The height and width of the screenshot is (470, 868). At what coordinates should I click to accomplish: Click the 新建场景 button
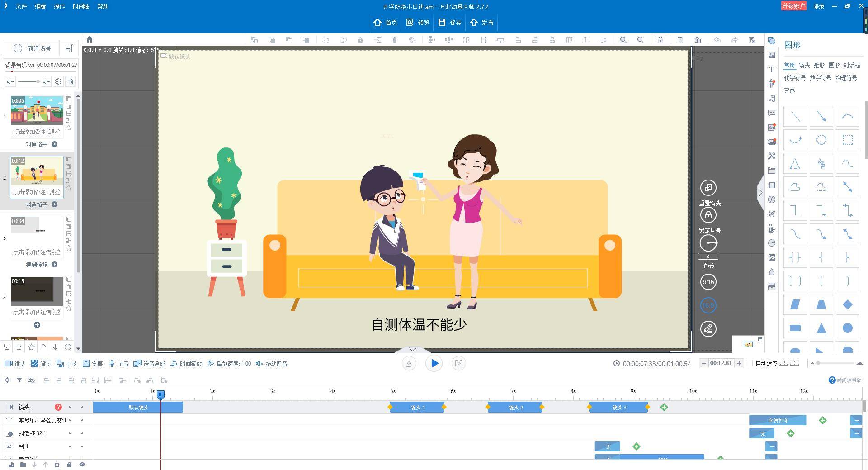click(x=33, y=48)
